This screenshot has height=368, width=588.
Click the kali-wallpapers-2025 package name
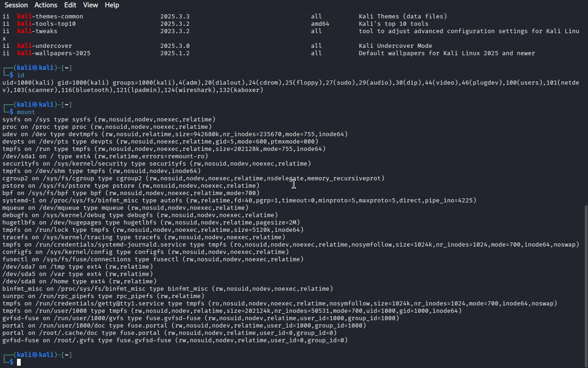tap(54, 53)
